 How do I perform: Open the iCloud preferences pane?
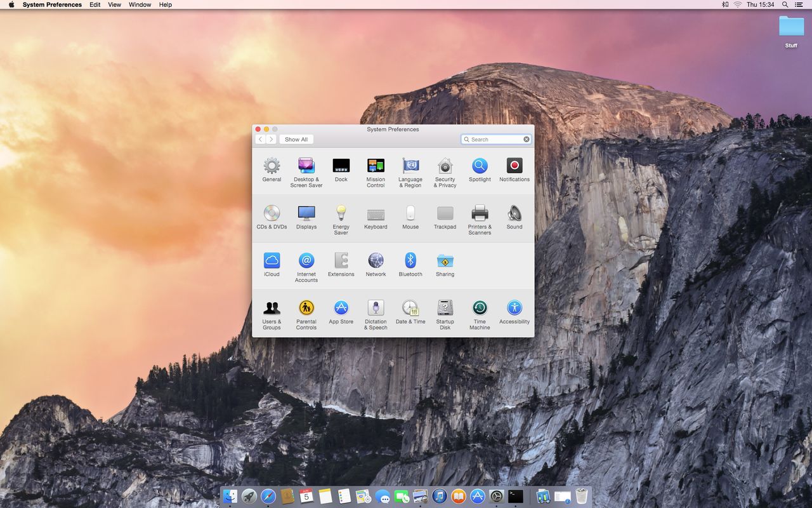click(x=272, y=265)
